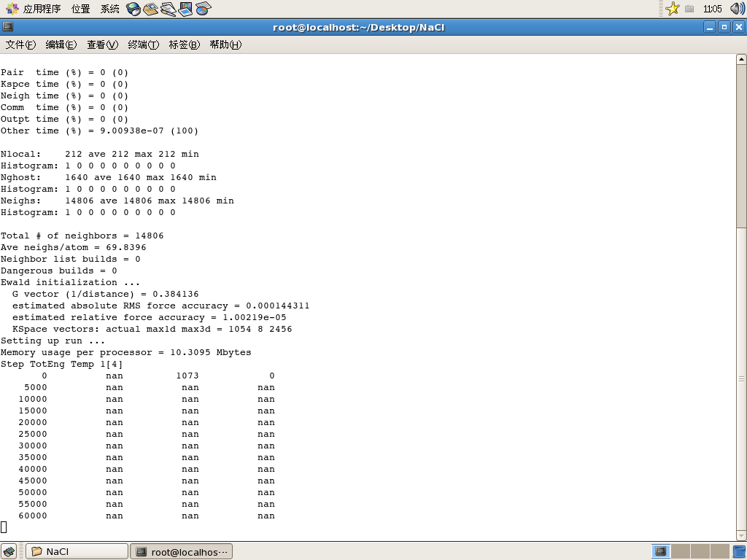Open the 文件(F) menu in terminal
This screenshot has width=747, height=560.
pos(20,44)
